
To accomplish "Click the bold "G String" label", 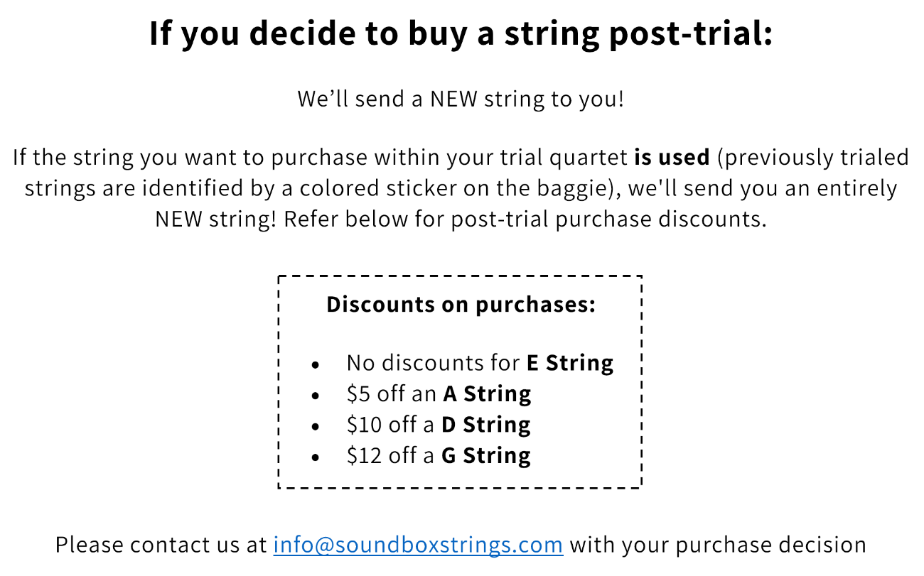I will [486, 455].
